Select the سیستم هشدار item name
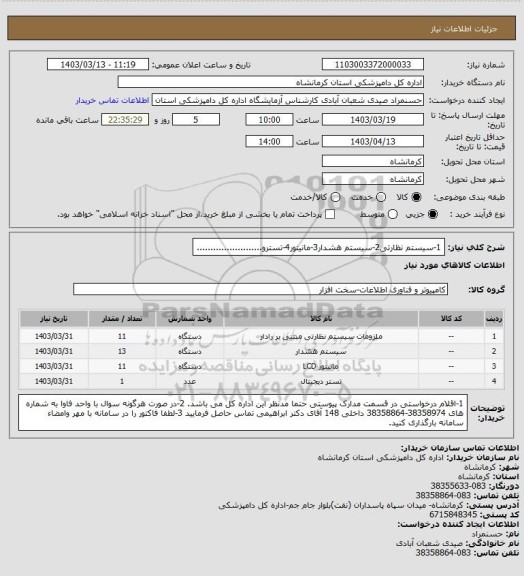The height and width of the screenshot is (576, 524). pos(321,352)
